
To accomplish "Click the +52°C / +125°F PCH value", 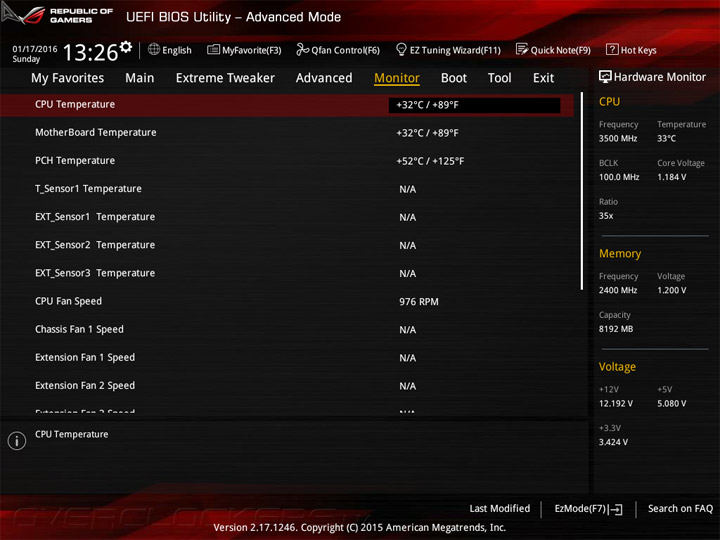I will 430,161.
